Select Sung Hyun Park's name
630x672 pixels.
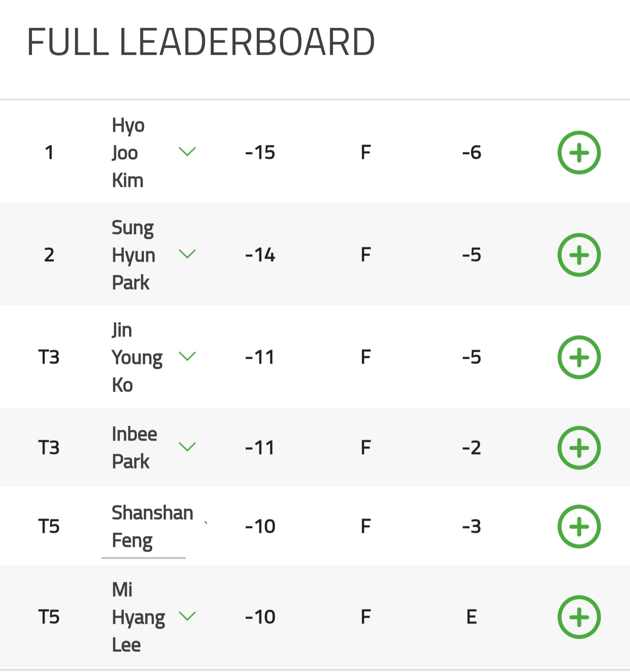pyautogui.click(x=133, y=255)
